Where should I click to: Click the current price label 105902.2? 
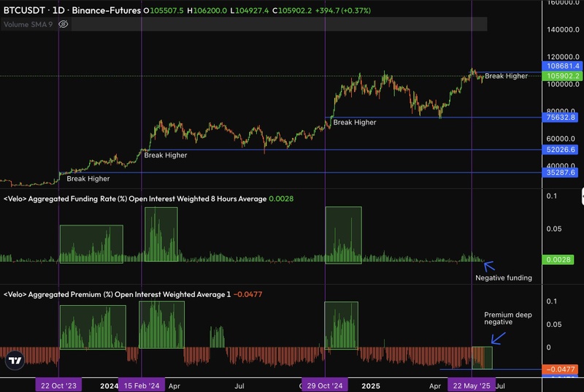[562, 76]
